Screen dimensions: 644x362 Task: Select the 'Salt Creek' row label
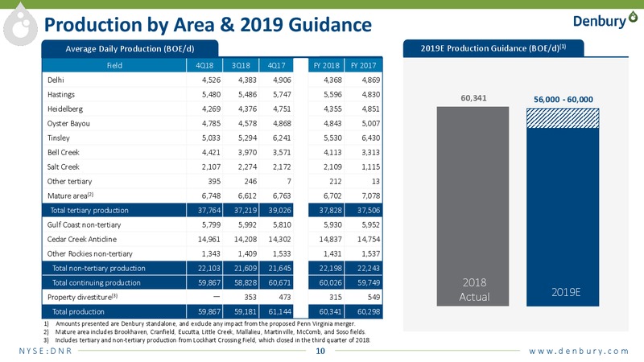tap(64, 167)
